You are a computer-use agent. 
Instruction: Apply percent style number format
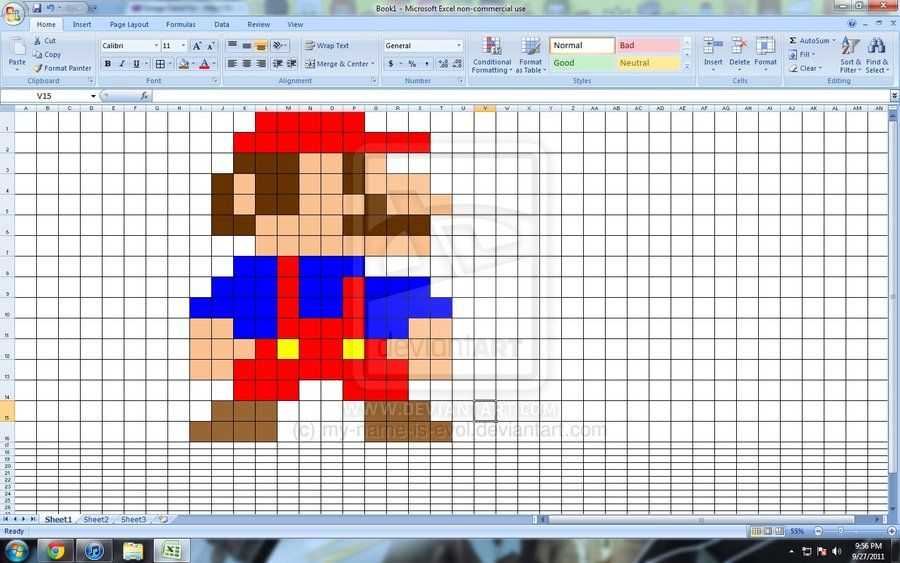click(412, 64)
